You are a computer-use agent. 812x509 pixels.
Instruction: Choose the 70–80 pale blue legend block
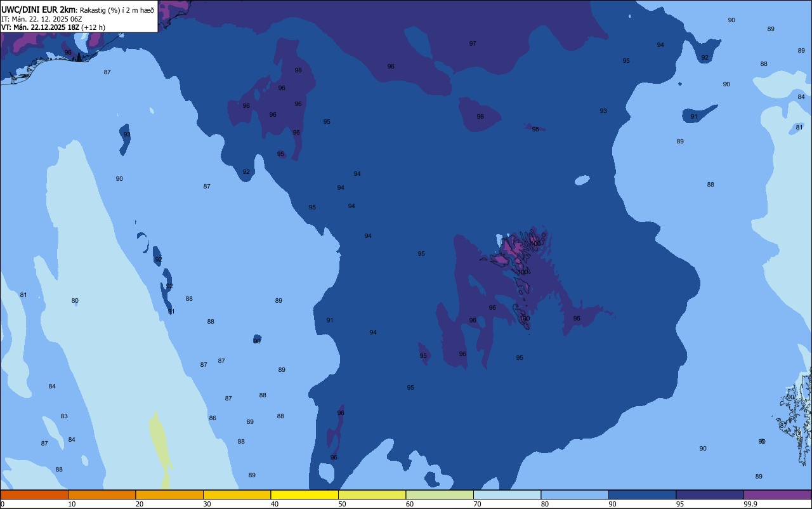point(507,494)
